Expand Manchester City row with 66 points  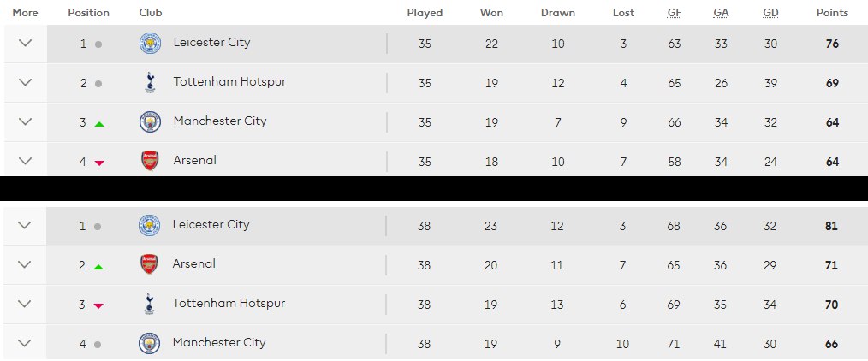(25, 343)
